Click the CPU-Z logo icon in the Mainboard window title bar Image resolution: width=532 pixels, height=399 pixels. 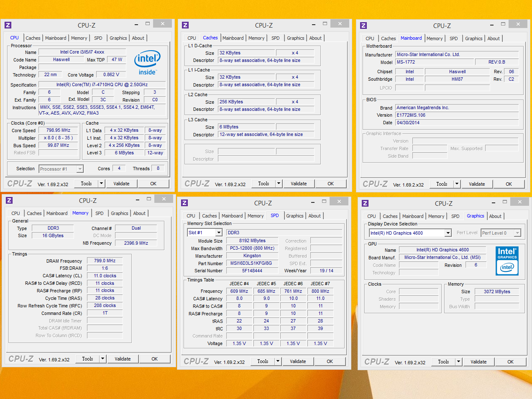click(x=363, y=26)
